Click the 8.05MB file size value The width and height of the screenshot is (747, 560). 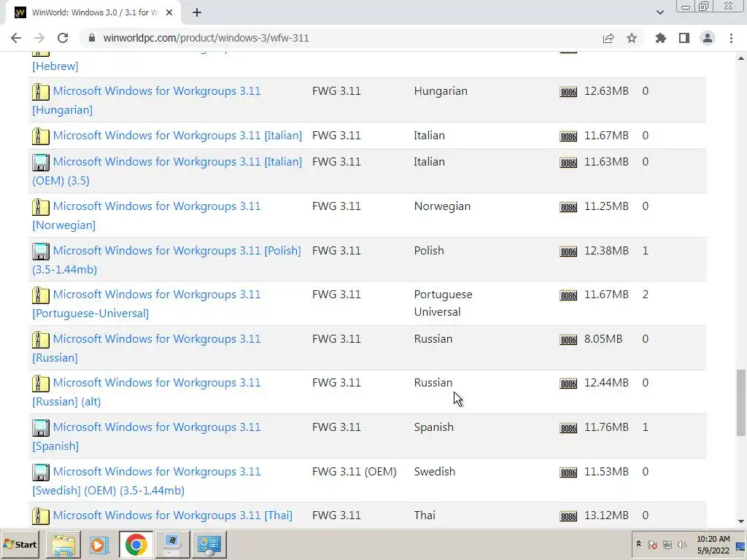(603, 339)
